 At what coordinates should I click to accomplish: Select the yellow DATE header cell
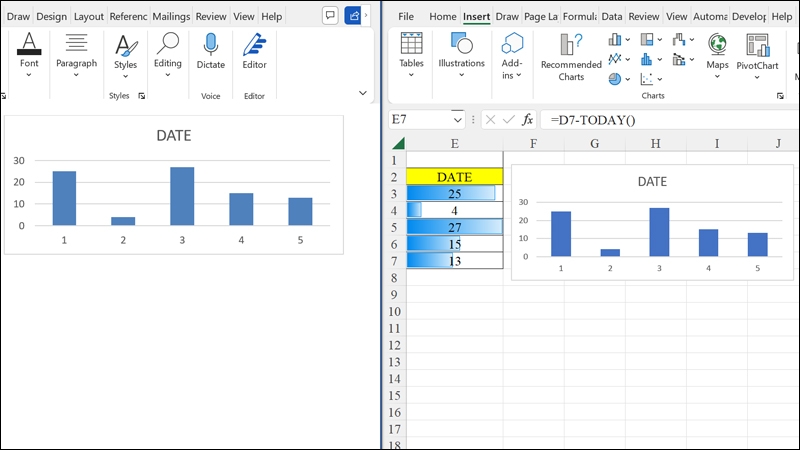(x=455, y=177)
